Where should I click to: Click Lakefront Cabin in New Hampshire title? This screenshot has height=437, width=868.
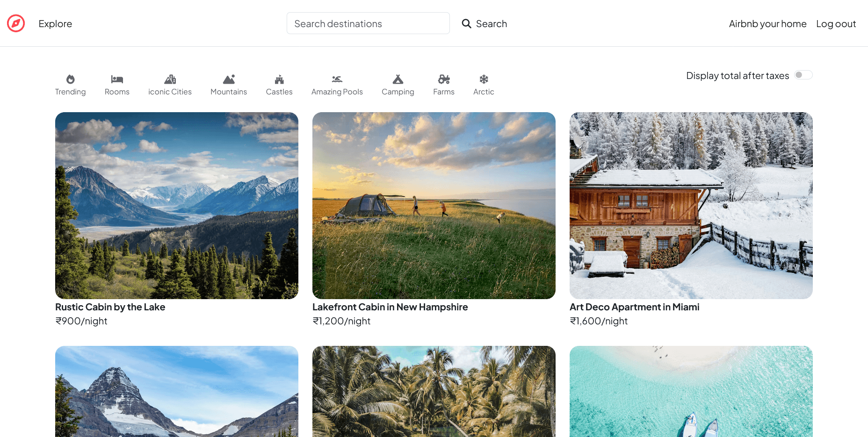390,307
